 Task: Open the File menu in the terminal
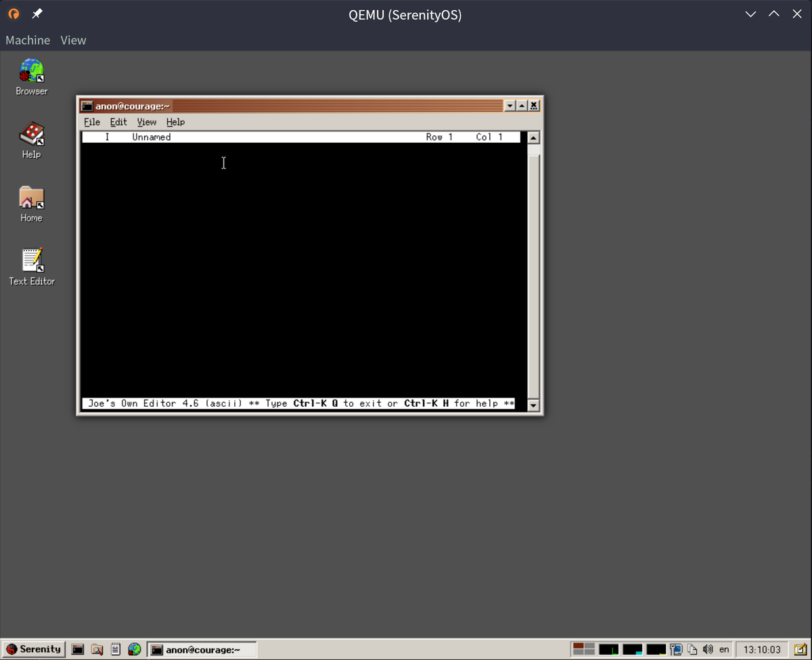click(x=91, y=122)
